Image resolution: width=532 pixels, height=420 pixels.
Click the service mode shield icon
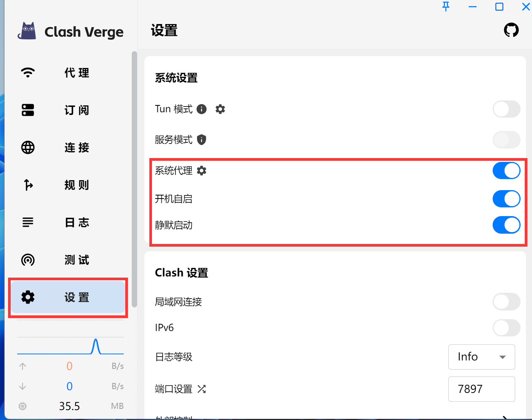coord(202,140)
